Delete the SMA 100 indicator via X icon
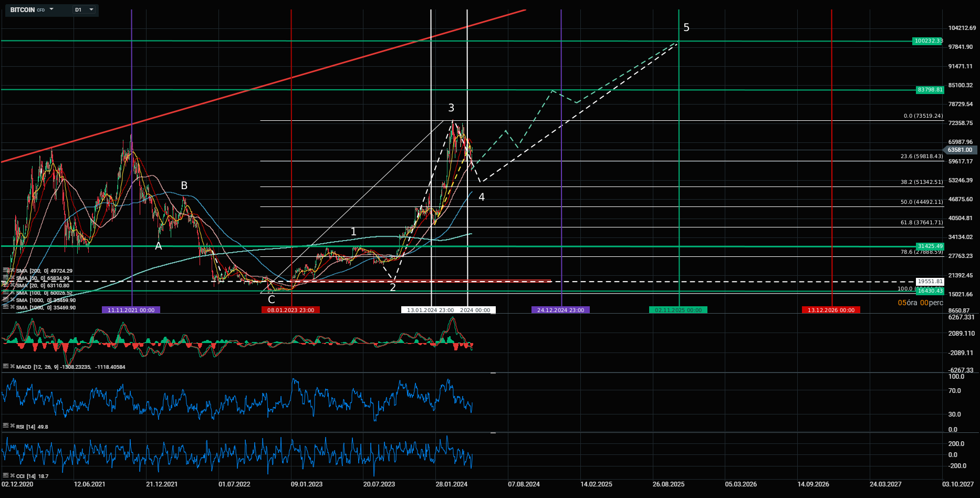 (12, 293)
